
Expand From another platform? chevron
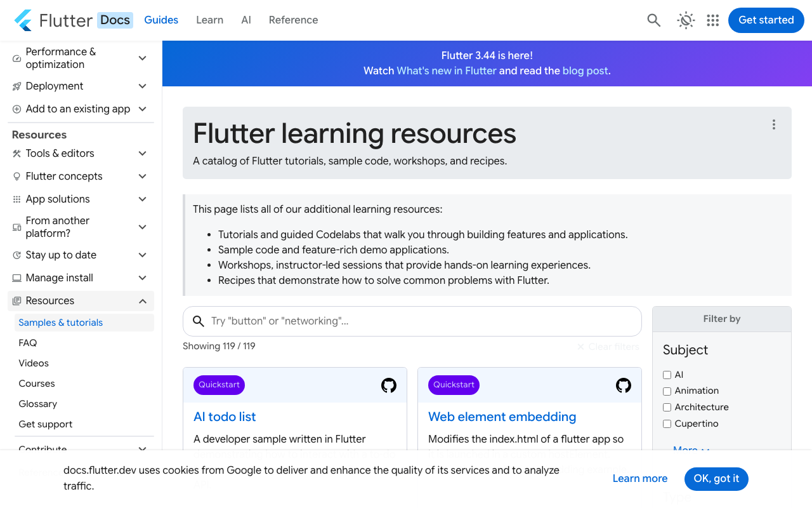(x=143, y=227)
